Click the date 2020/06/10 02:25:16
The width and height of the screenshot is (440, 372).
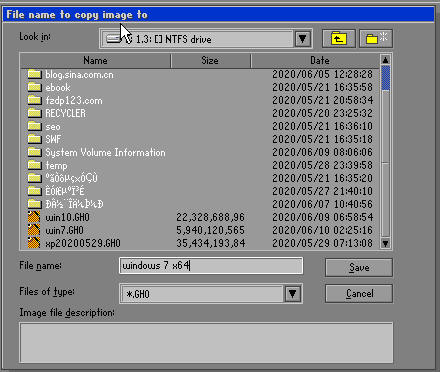[x=322, y=230]
